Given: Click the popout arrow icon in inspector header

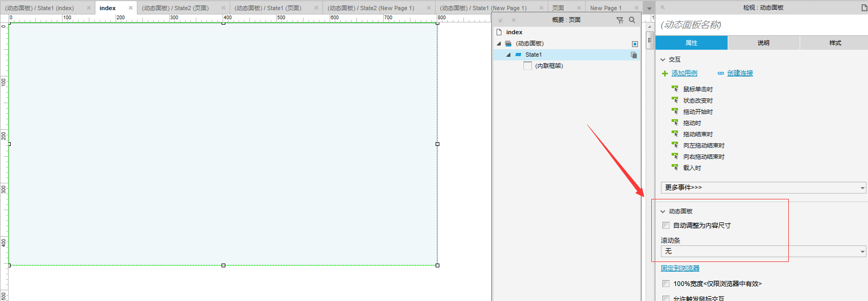Looking at the screenshot, I should coord(663,7).
